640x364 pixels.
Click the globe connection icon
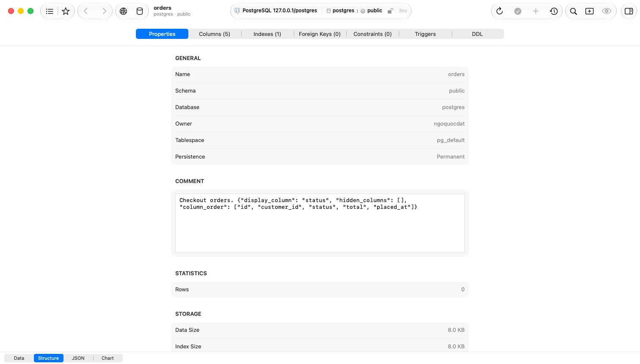124,11
